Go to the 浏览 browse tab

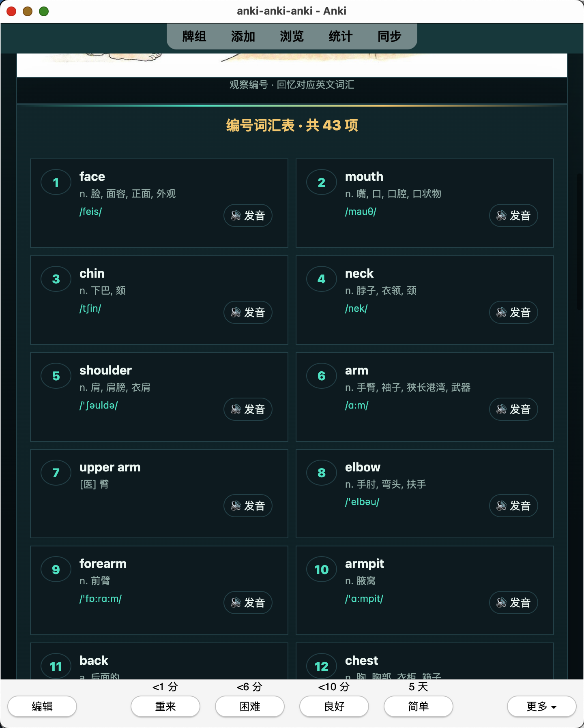[x=292, y=36]
